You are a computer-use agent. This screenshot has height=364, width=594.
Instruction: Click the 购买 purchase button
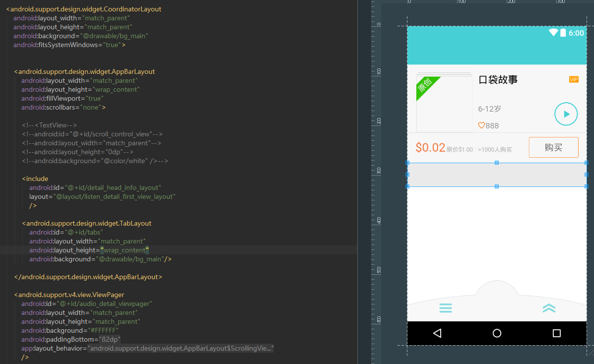pos(553,147)
